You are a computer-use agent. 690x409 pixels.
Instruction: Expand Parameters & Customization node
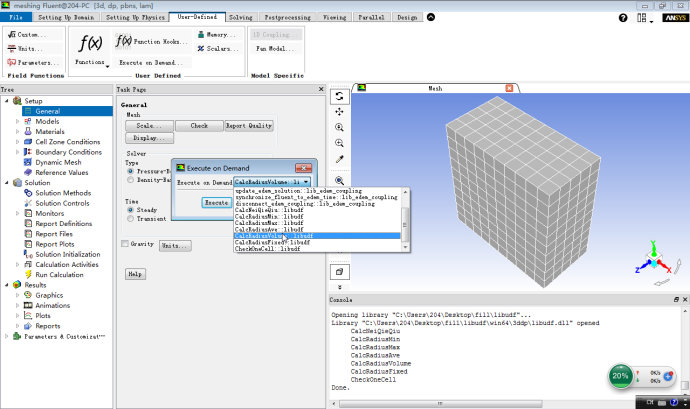tap(7, 336)
